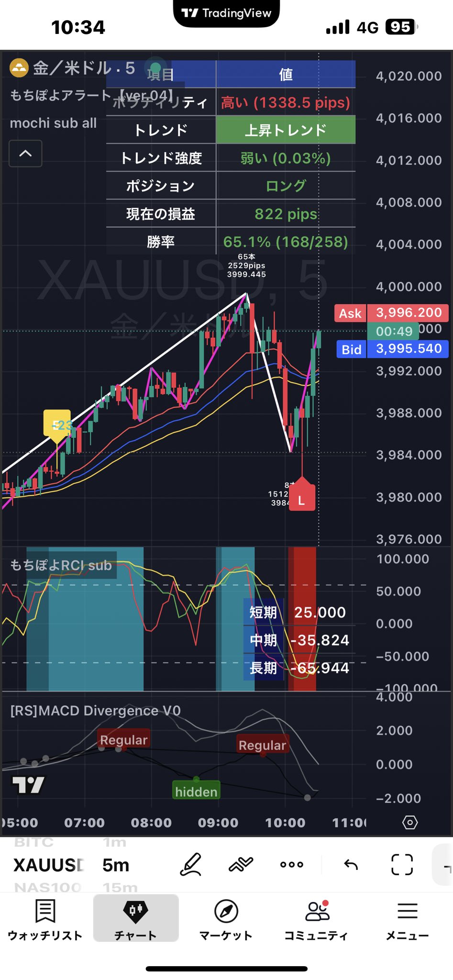Tap the 勝率 65.1% (168/258) value
The height and width of the screenshot is (980, 453).
(x=286, y=242)
